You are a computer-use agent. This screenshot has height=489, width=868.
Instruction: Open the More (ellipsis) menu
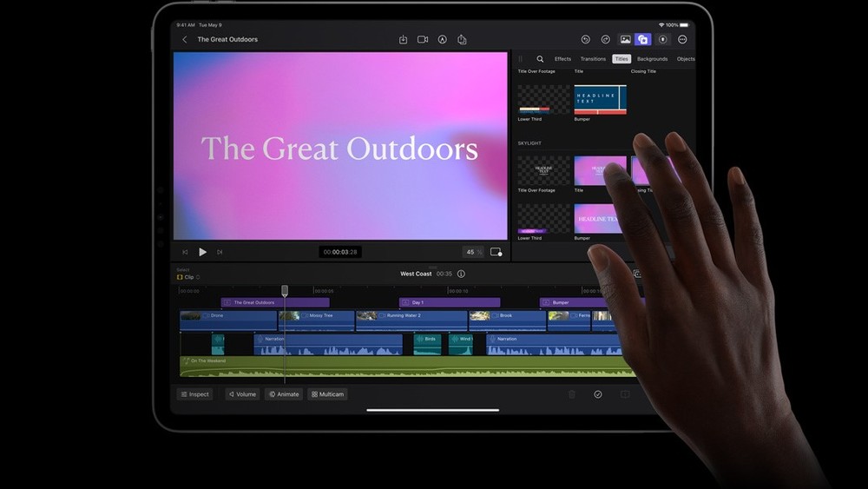point(682,39)
